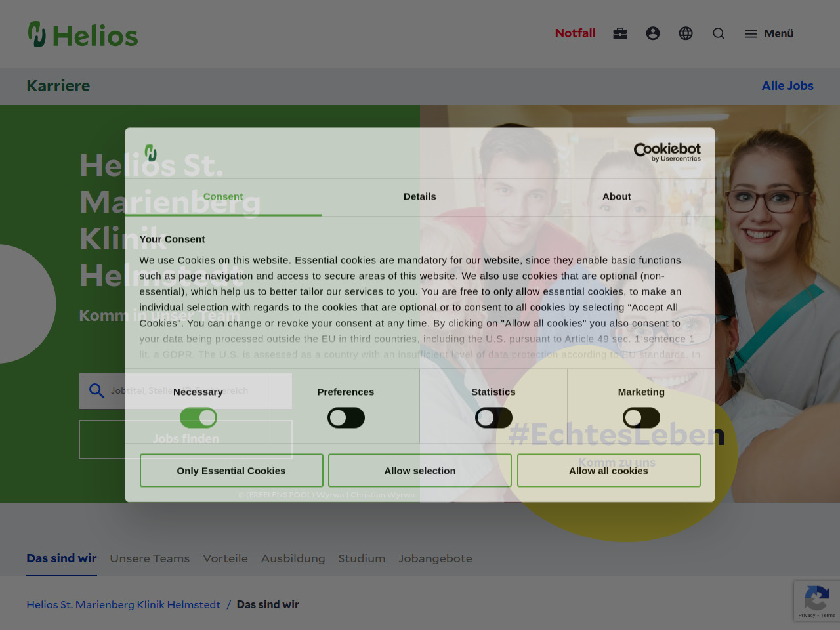Switch to the Details tab
The image size is (840, 630).
(420, 196)
